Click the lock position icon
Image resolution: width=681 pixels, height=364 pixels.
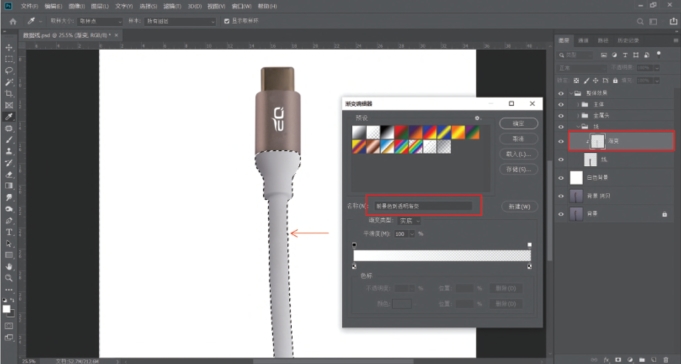point(595,80)
